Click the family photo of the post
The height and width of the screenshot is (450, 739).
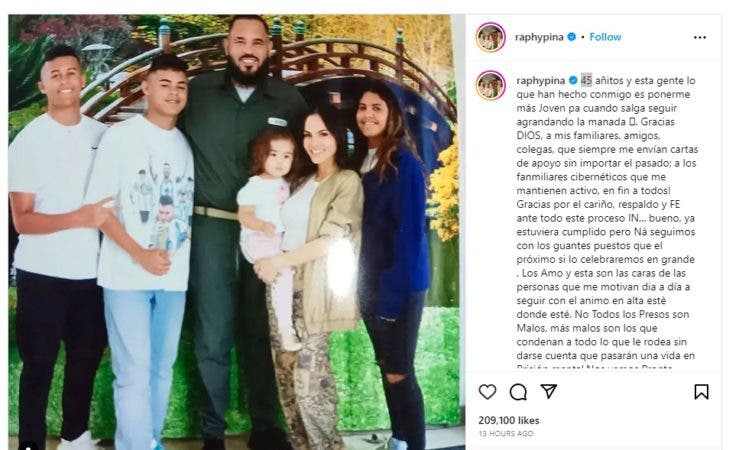tap(234, 232)
